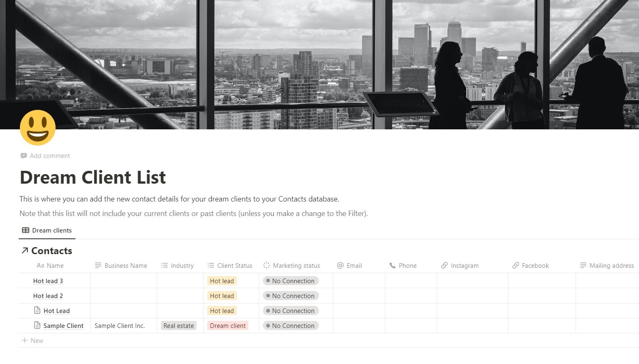The image size is (639, 364).
Task: Click the page icon next to Sample Client
Action: click(x=37, y=325)
